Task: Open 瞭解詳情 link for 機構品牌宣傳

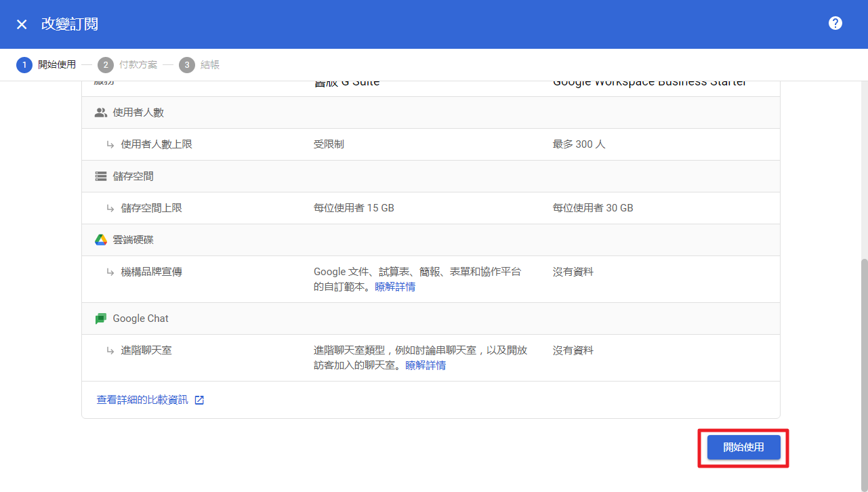Action: point(395,287)
